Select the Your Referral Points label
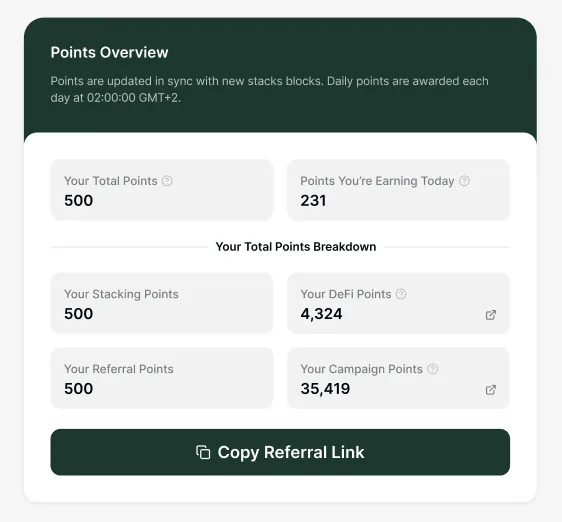 coord(119,369)
